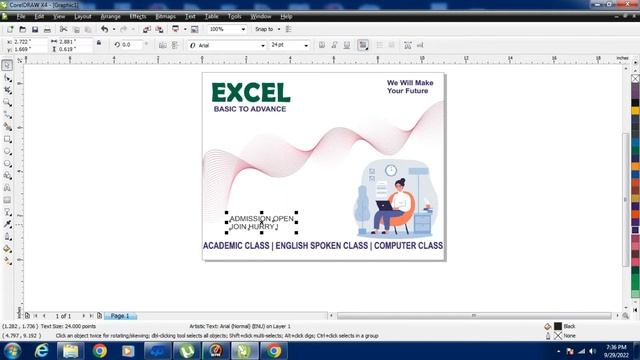Click the no-color X swatch in palette
The image size is (640, 360).
coord(636,79)
